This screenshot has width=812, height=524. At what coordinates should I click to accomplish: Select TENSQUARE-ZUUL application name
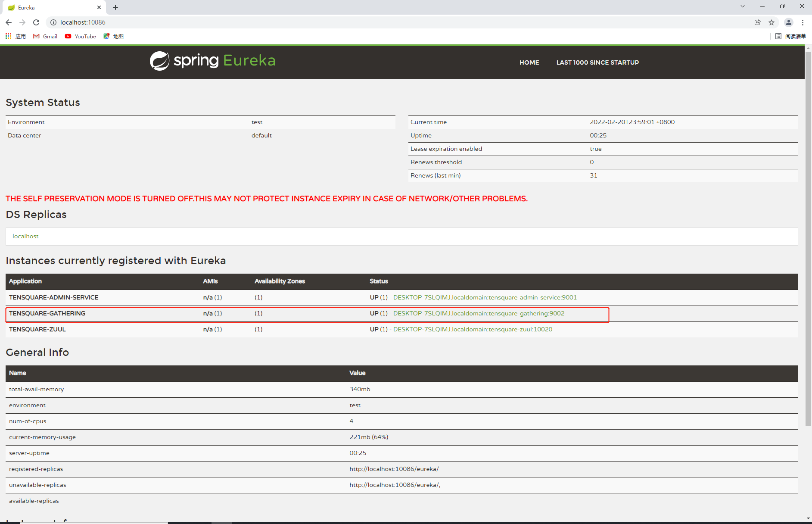coord(37,329)
